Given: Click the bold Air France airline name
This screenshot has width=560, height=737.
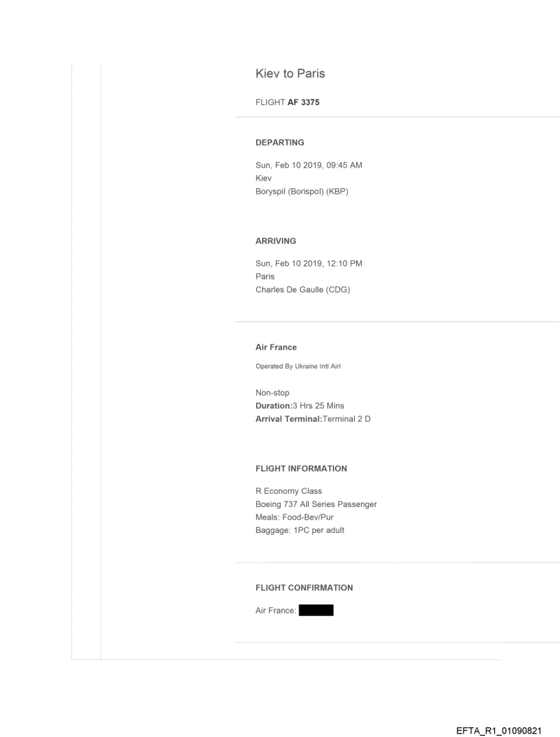Looking at the screenshot, I should click(276, 348).
